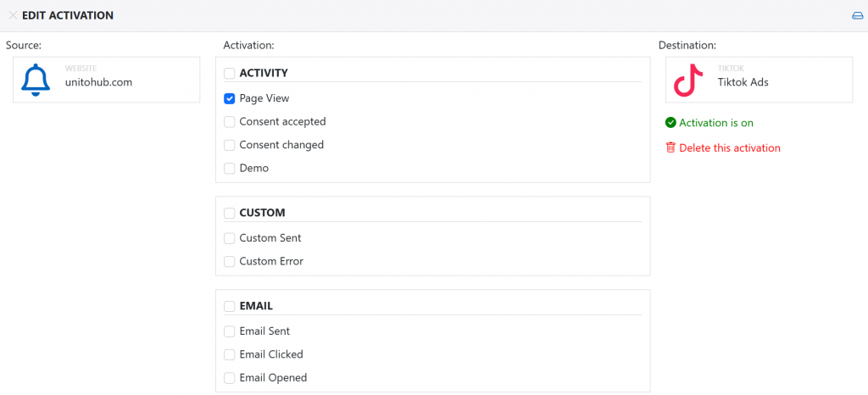Click the green check activation status icon
This screenshot has width=868, height=395.
pyautogui.click(x=670, y=123)
